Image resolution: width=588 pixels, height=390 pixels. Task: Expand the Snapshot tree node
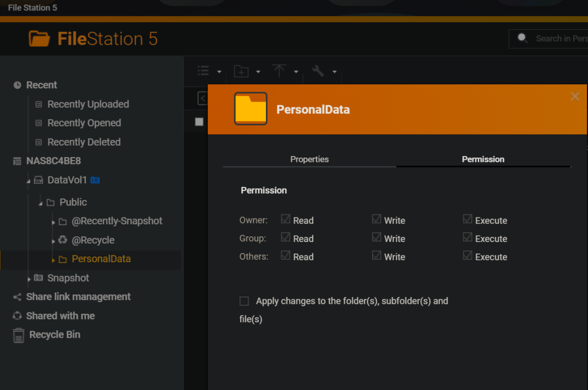(x=29, y=279)
